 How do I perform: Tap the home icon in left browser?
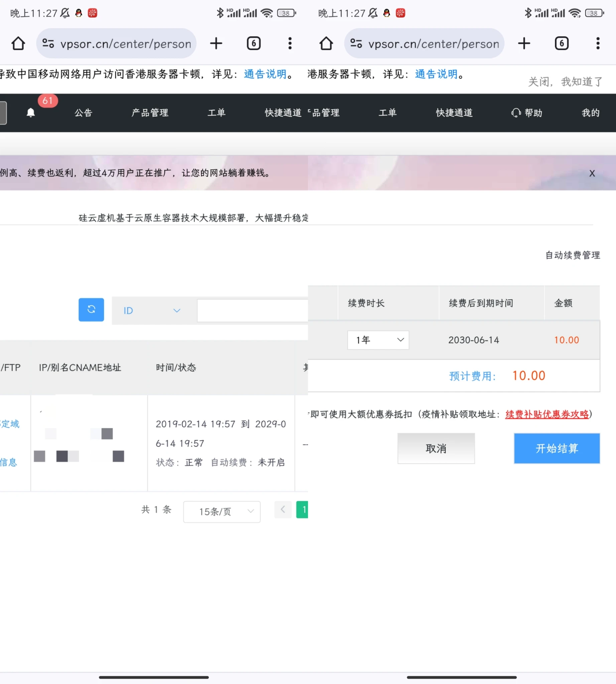18,44
